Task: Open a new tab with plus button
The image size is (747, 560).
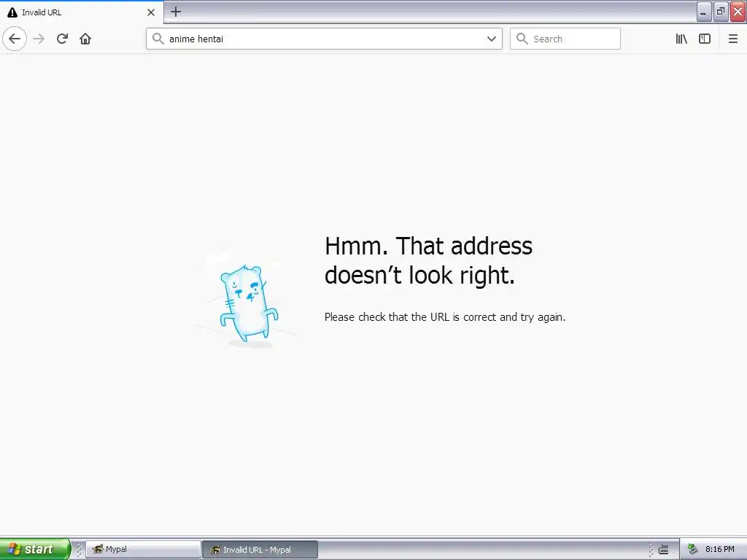Action: pyautogui.click(x=176, y=12)
